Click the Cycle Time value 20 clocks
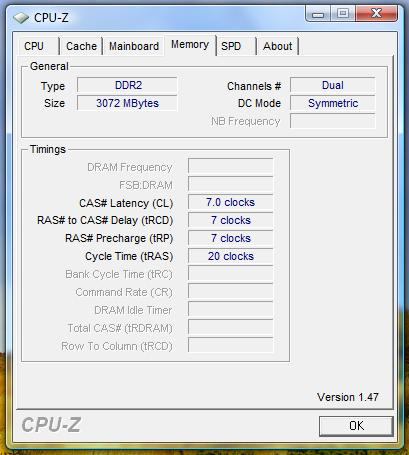The image size is (409, 455). coord(231,256)
